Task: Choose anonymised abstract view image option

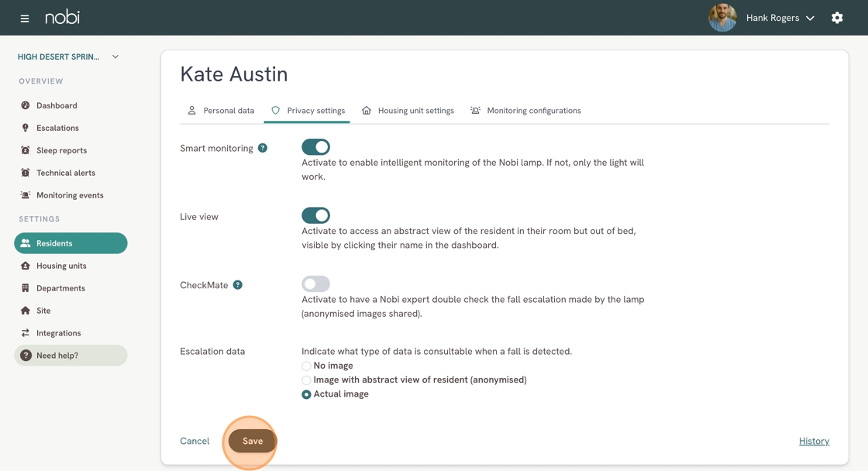Action: pos(306,380)
